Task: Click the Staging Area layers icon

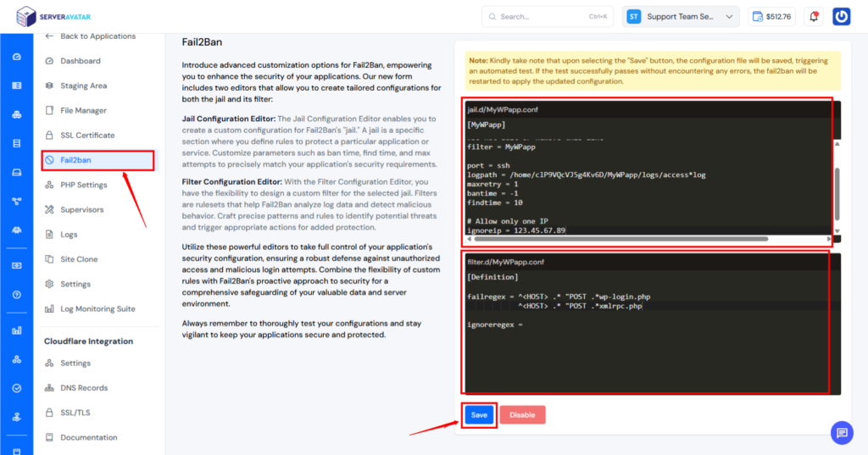Action: coord(49,86)
